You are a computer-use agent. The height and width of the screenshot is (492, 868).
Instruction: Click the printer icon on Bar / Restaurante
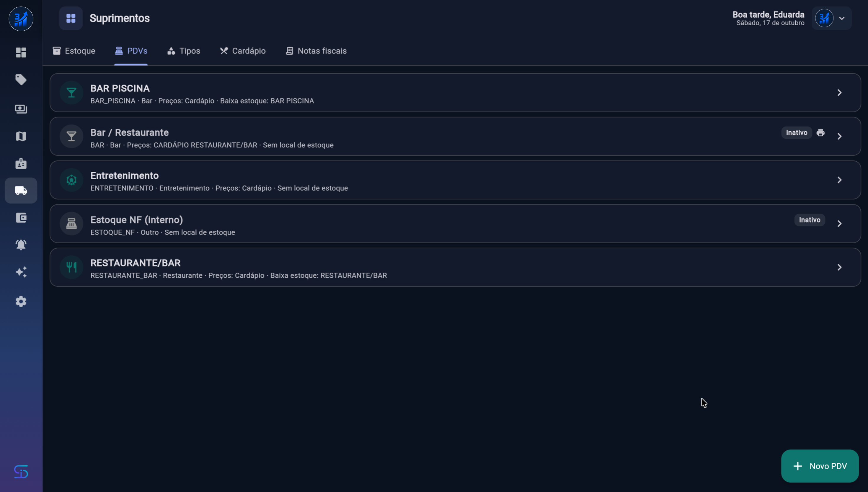pos(821,133)
